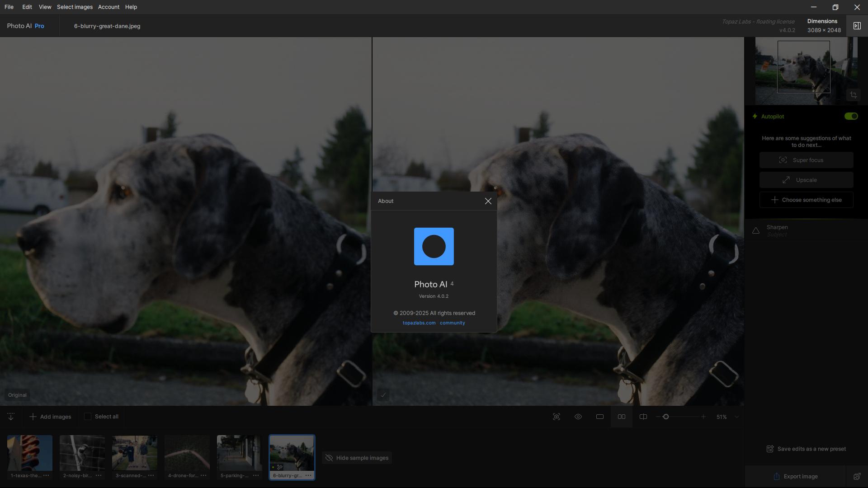Open the community link
The image size is (868, 488).
453,323
